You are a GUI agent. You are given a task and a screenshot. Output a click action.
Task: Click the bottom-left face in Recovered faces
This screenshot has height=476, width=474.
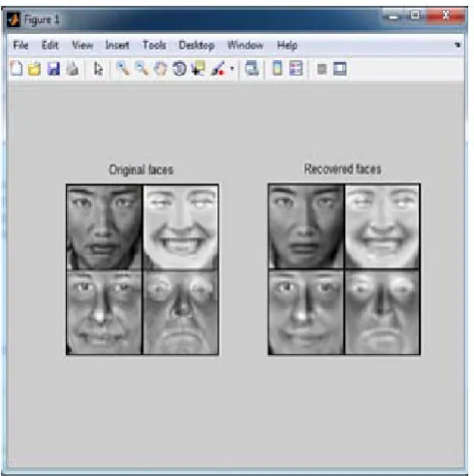click(306, 312)
